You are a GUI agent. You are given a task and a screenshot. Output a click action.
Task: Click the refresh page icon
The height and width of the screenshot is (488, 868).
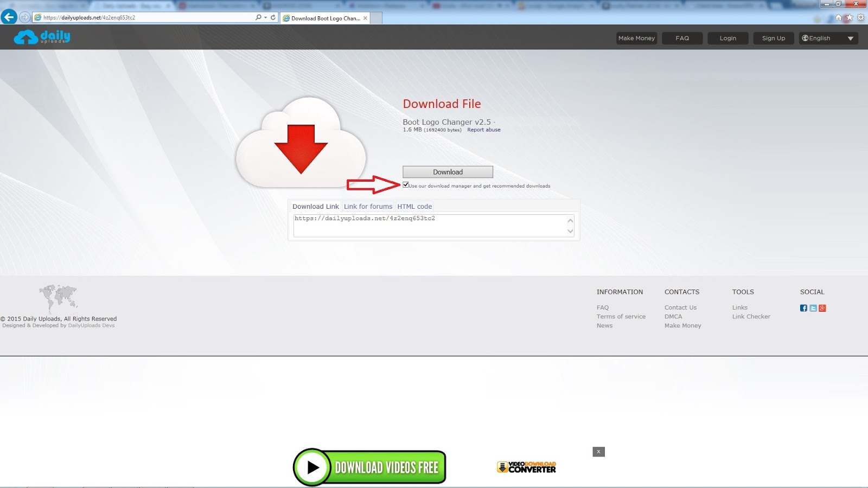(x=273, y=17)
